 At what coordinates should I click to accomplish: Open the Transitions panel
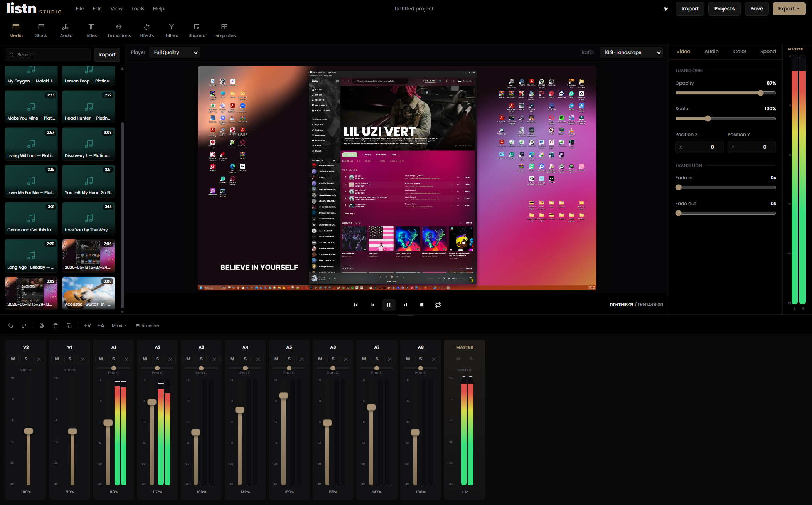click(x=119, y=30)
